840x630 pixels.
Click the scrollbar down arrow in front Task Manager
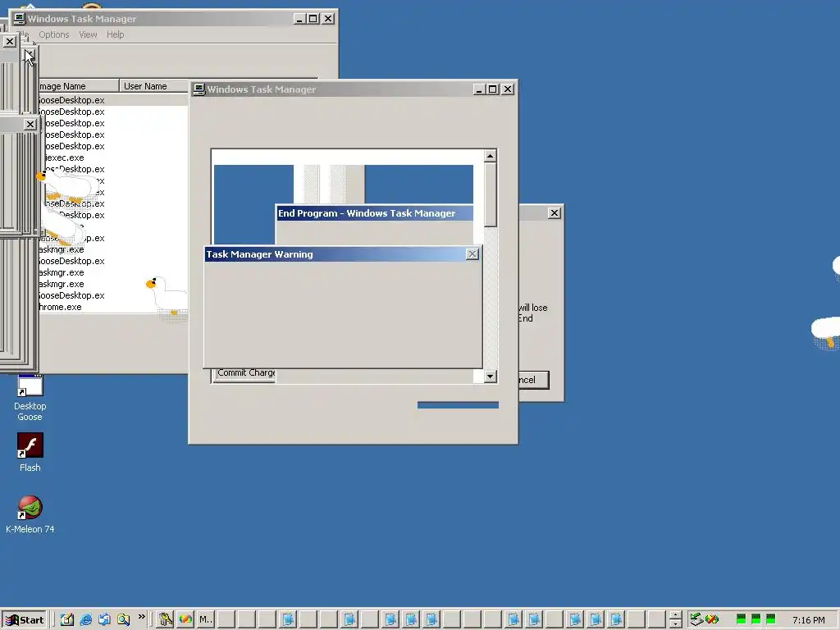click(491, 376)
